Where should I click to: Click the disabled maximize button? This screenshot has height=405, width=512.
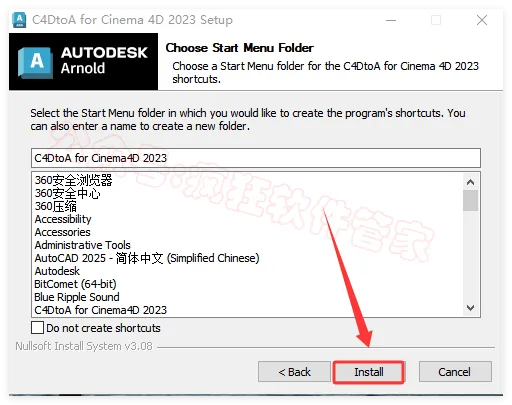click(x=436, y=20)
